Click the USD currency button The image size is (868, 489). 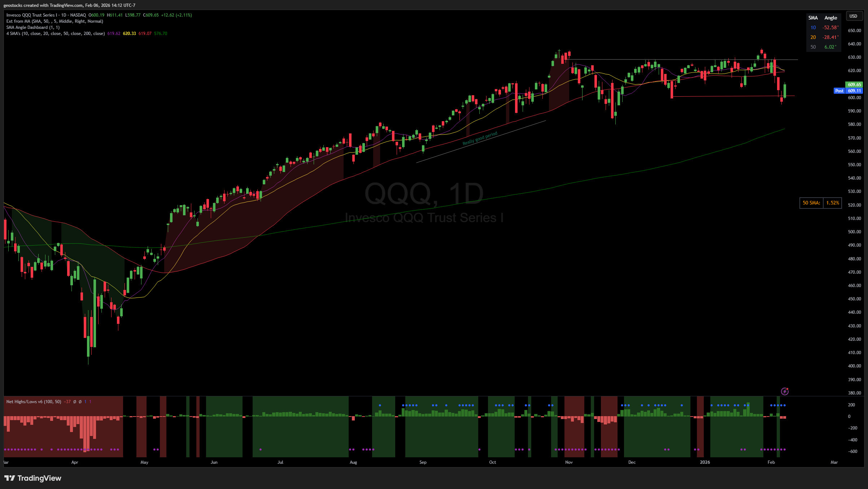[853, 16]
